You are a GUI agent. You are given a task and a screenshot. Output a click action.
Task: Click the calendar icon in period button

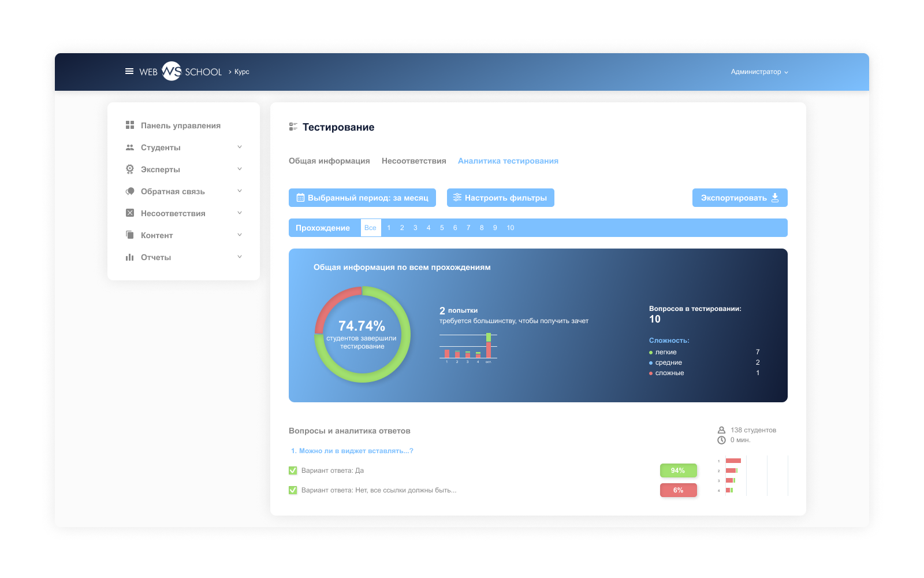point(300,198)
